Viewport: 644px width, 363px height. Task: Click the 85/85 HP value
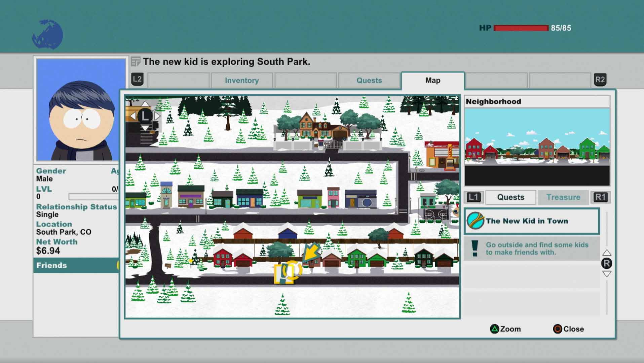(561, 28)
